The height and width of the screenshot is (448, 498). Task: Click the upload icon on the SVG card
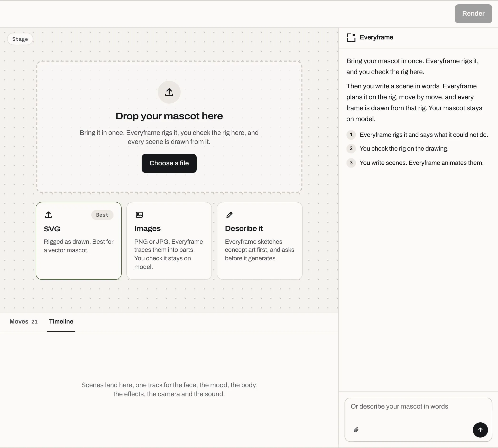48,215
